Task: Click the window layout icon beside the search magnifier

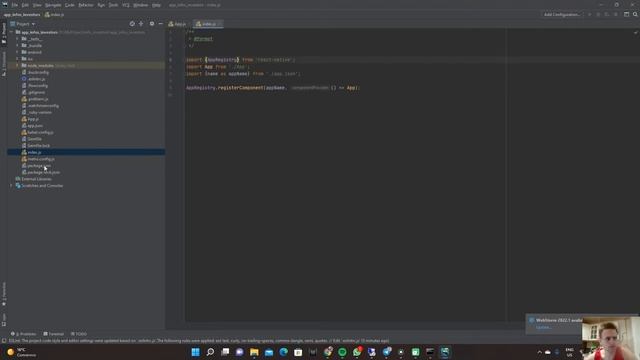Action: pos(627,14)
